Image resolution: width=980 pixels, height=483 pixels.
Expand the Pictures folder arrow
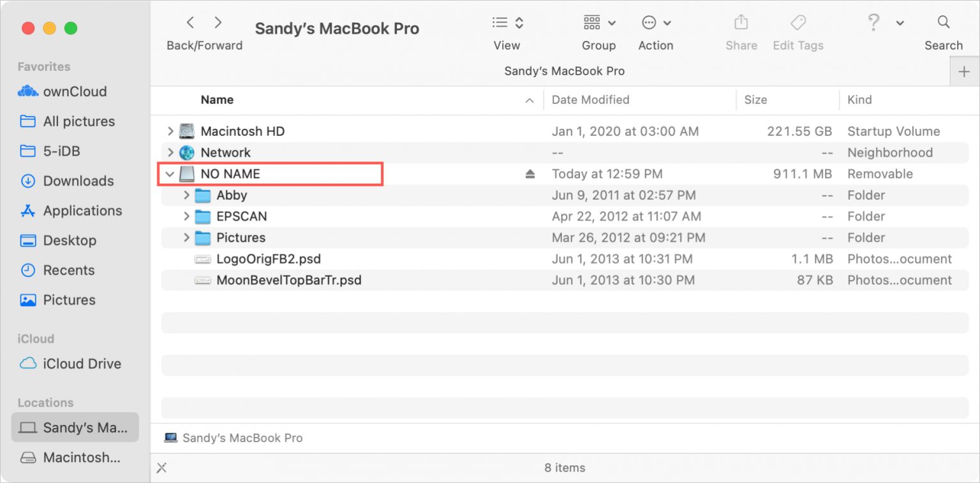[x=186, y=237]
